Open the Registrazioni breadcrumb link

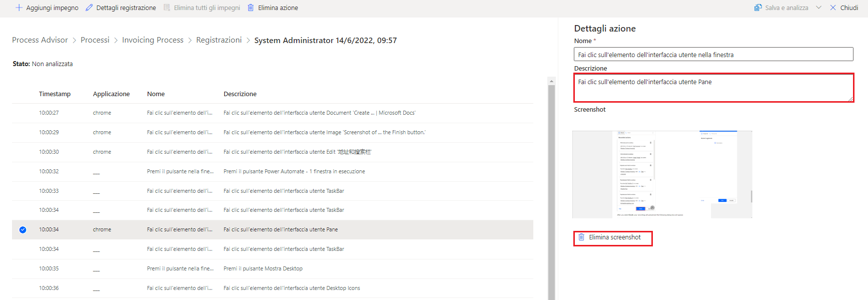(x=219, y=40)
